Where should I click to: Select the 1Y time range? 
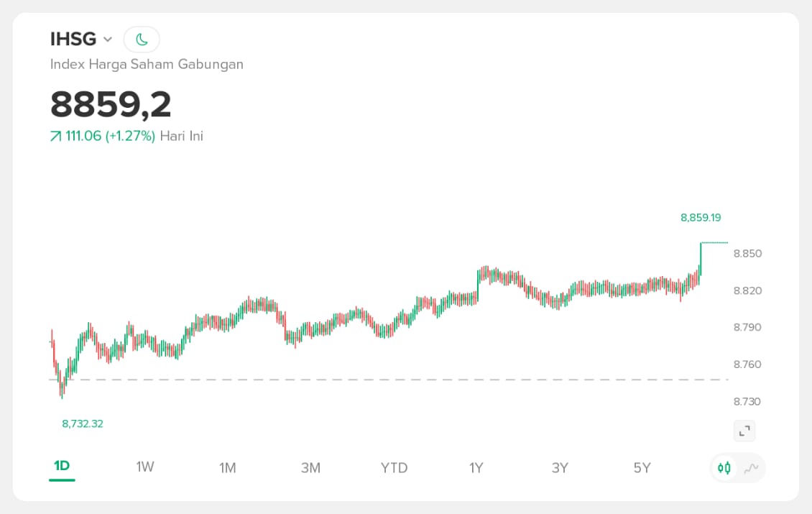[x=476, y=467]
